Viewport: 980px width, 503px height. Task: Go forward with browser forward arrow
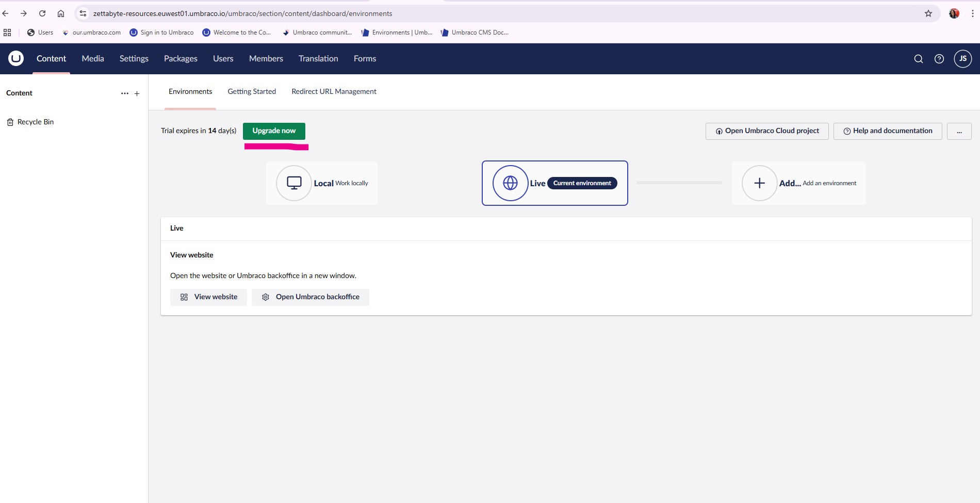click(x=24, y=13)
